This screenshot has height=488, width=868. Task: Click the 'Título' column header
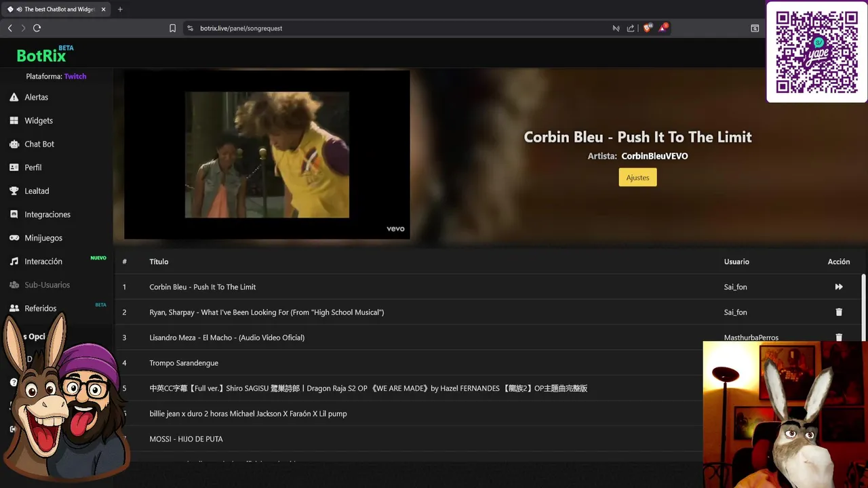(x=159, y=262)
